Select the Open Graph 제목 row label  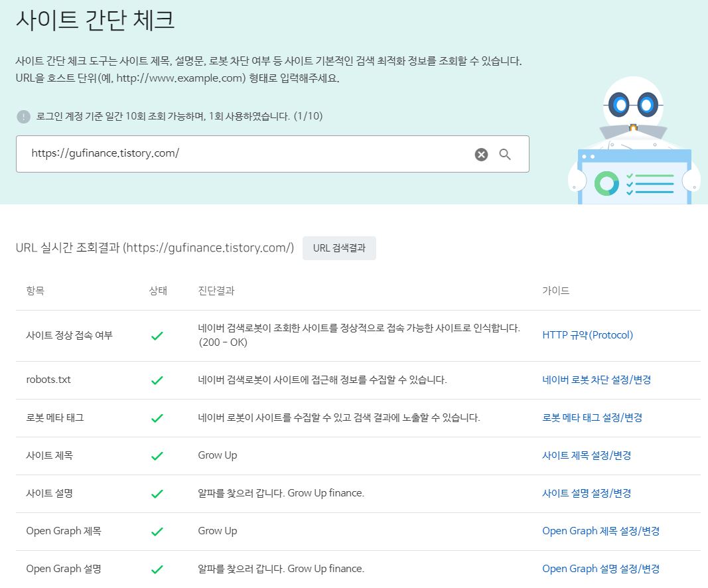(64, 531)
